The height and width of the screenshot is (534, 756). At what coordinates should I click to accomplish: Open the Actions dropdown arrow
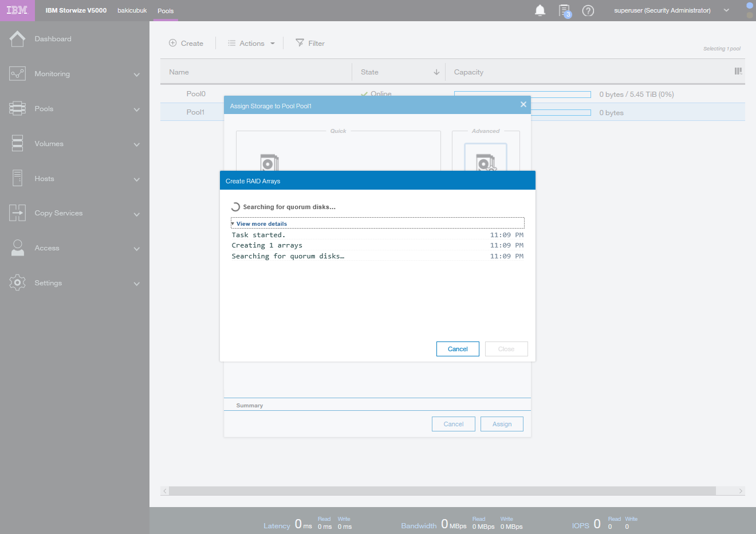click(x=273, y=44)
